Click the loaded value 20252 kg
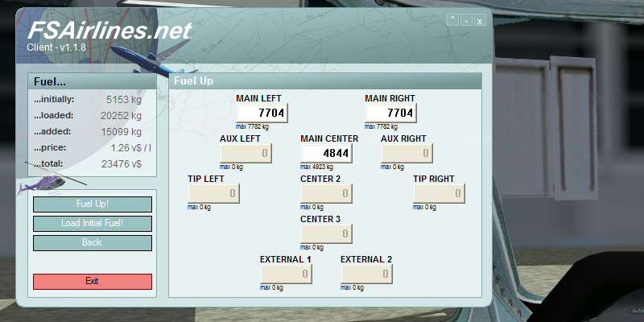This screenshot has width=644, height=322. point(121,116)
